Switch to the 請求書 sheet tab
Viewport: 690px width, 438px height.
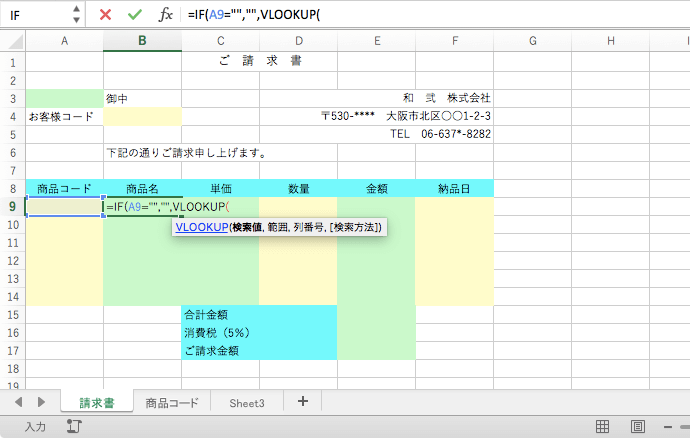tap(97, 402)
